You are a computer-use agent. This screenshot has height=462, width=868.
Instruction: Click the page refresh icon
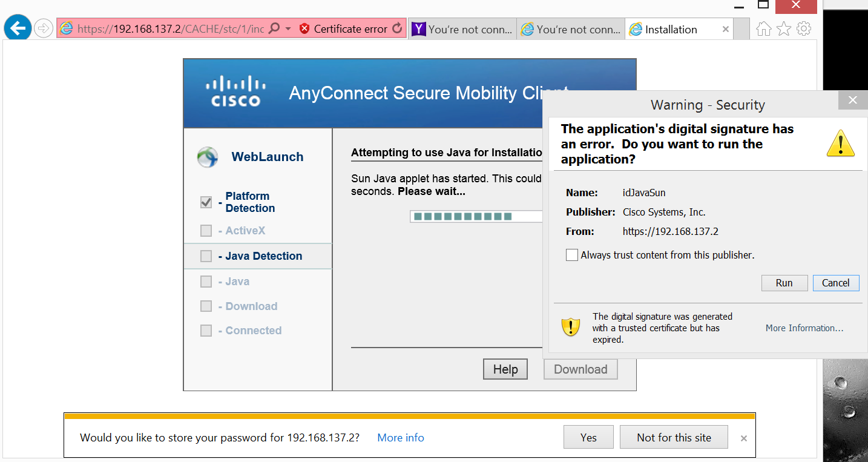397,28
